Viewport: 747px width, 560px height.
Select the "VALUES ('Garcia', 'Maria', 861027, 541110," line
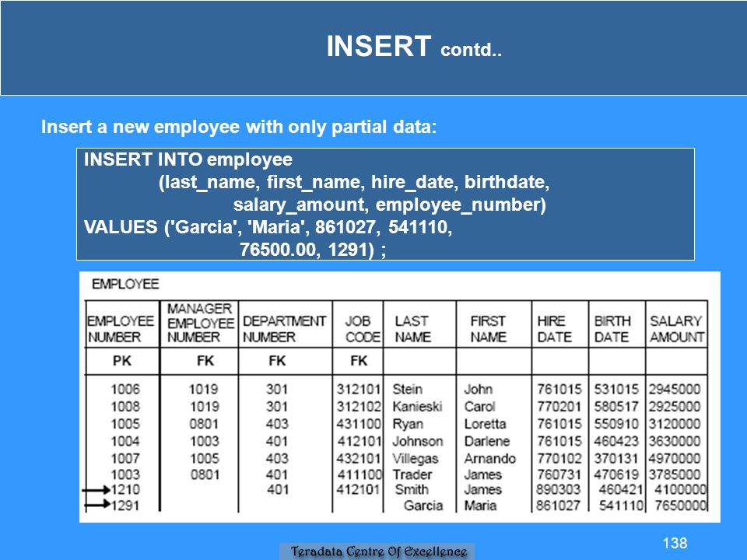pyautogui.click(x=268, y=226)
